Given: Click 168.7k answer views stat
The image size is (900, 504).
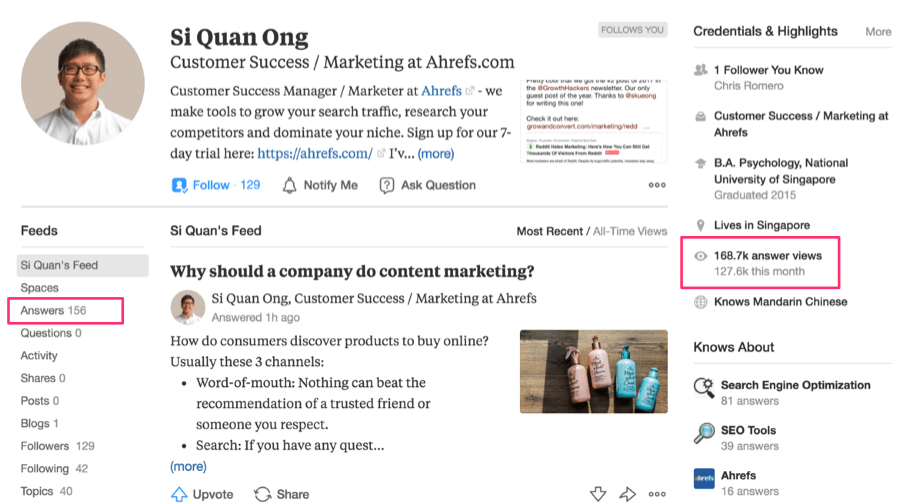Looking at the screenshot, I should (x=768, y=256).
